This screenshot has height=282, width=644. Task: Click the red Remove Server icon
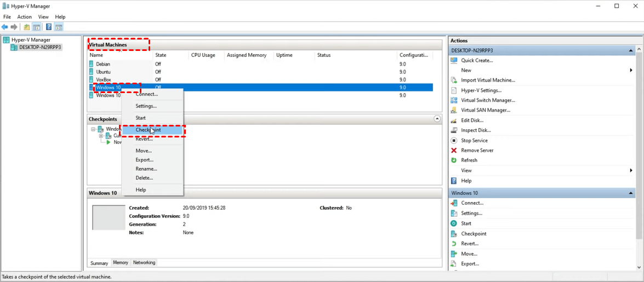click(454, 151)
